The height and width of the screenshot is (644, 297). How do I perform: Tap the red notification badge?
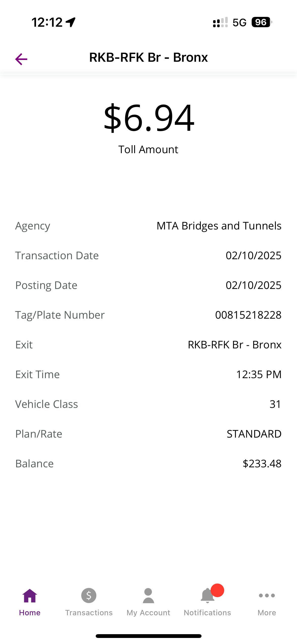tap(217, 590)
